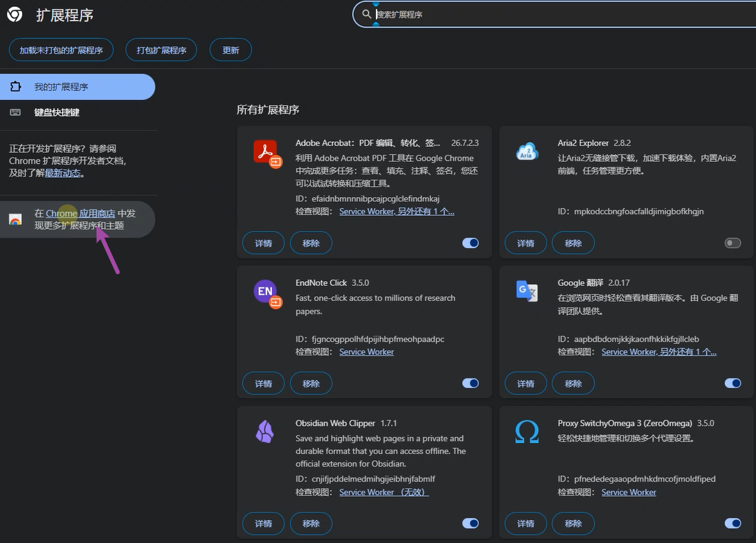Viewport: 756px width, 543px height.
Task: Click the Aria2 ID mpkodccbngfoacfalldjimigbofkhgjn
Action: 639,212
